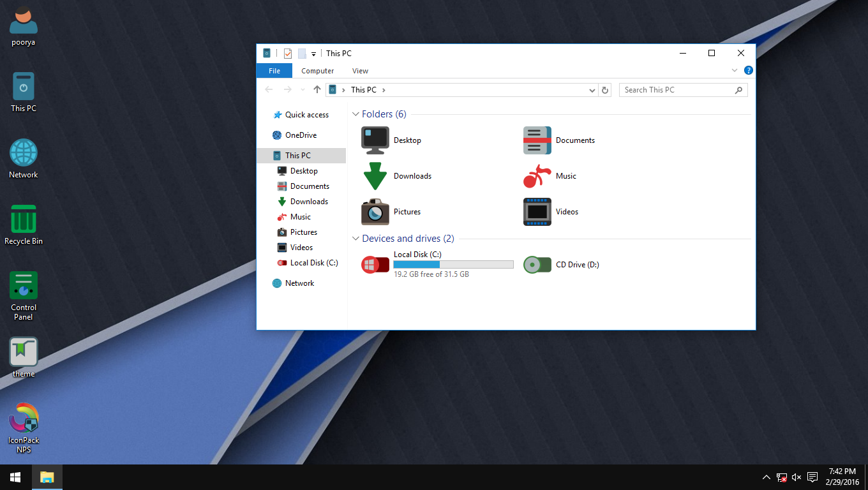This screenshot has height=490, width=868.
Task: Click the back navigation arrow
Action: click(269, 89)
